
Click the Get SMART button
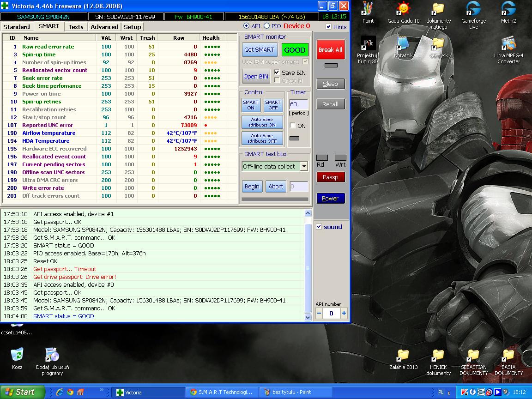coord(260,49)
